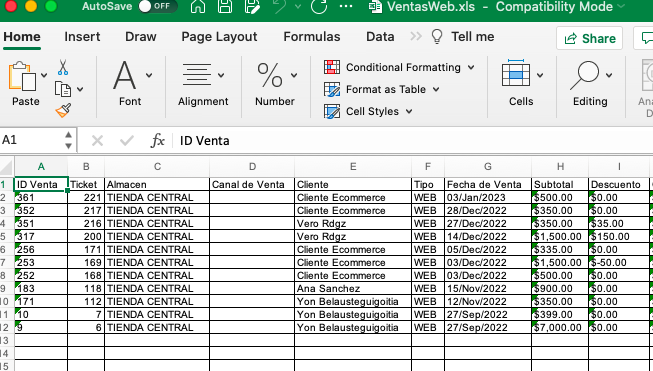The image size is (653, 371).
Task: Click the Paste clipboard icon
Action: [x=22, y=76]
